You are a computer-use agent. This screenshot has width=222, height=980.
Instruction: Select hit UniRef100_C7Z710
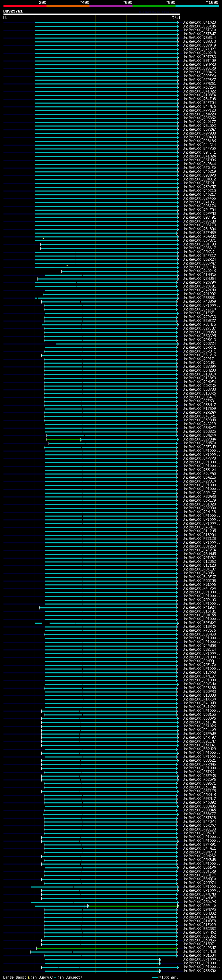(x=199, y=309)
